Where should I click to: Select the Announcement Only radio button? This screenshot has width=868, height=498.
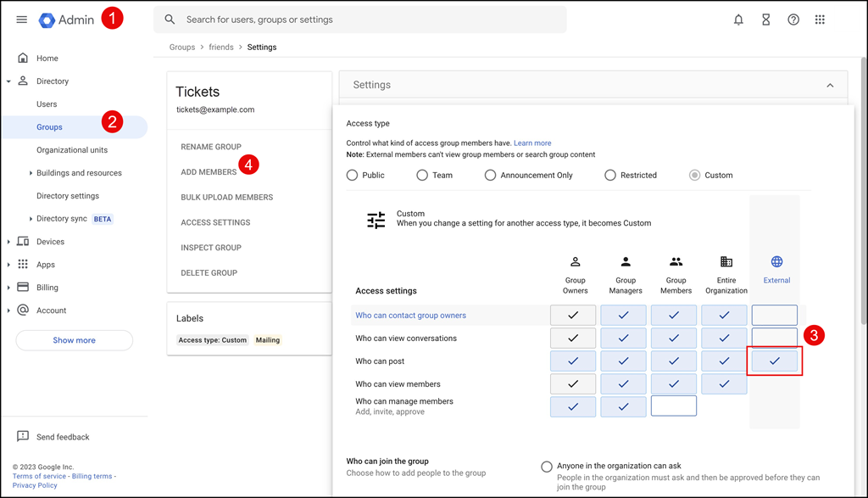point(490,175)
